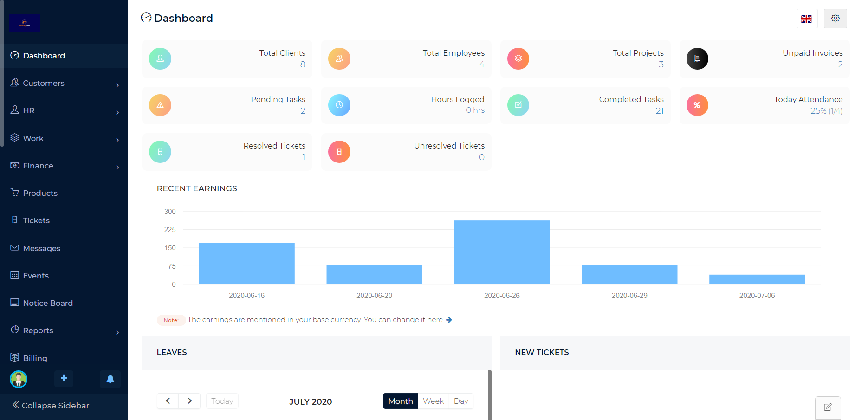The image size is (868, 420).
Task: Switch calendar to Day view
Action: pyautogui.click(x=461, y=401)
